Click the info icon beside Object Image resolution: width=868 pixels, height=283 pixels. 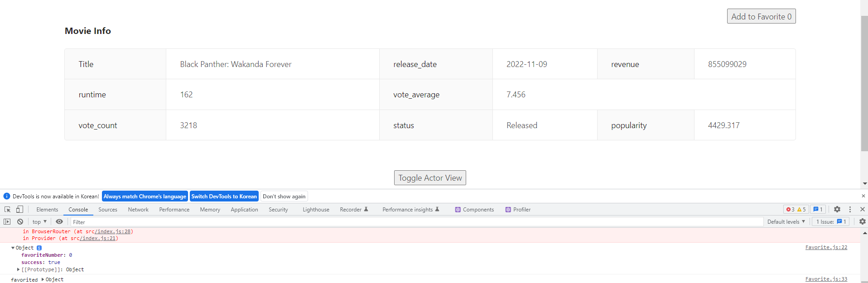(x=39, y=248)
